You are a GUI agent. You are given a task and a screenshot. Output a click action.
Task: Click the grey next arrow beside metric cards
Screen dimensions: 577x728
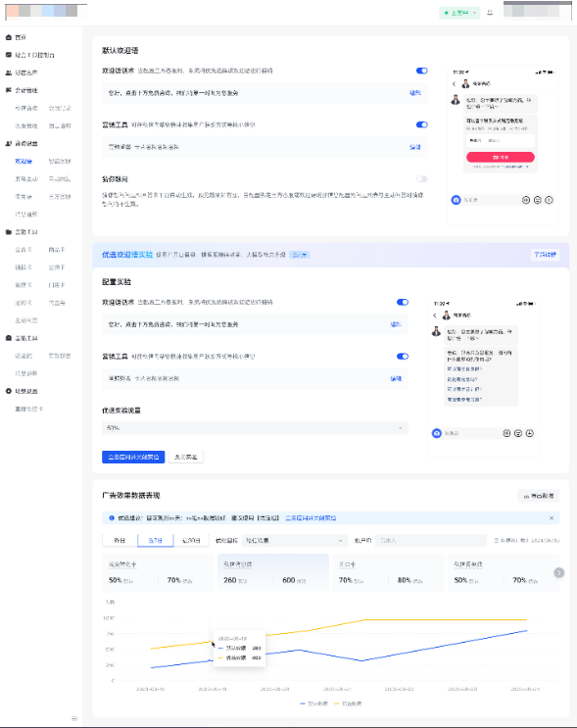[x=559, y=572]
